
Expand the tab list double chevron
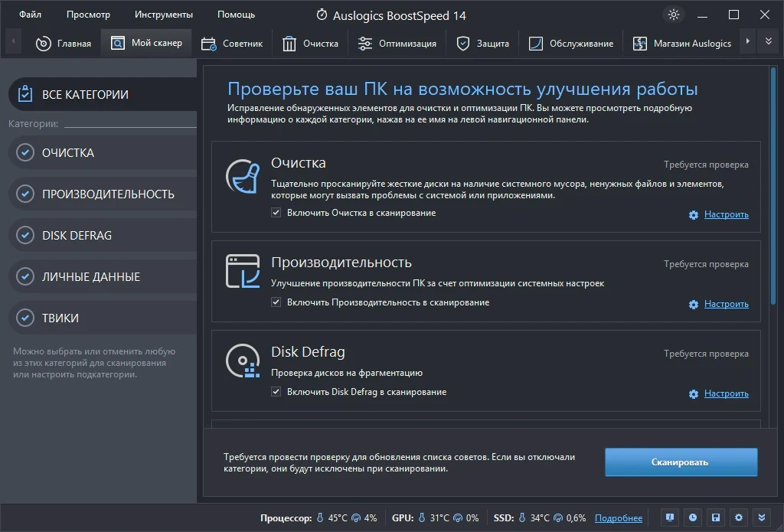(x=769, y=41)
